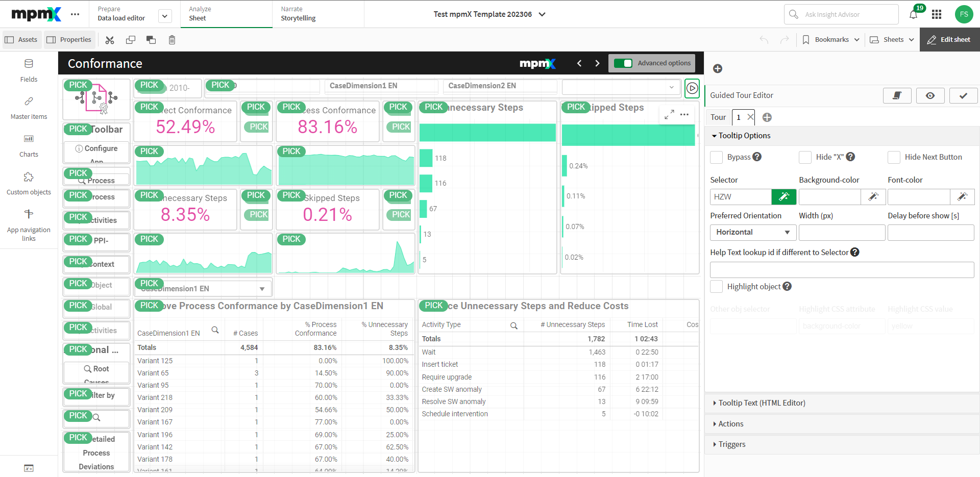Select tour step tab 1

(739, 117)
